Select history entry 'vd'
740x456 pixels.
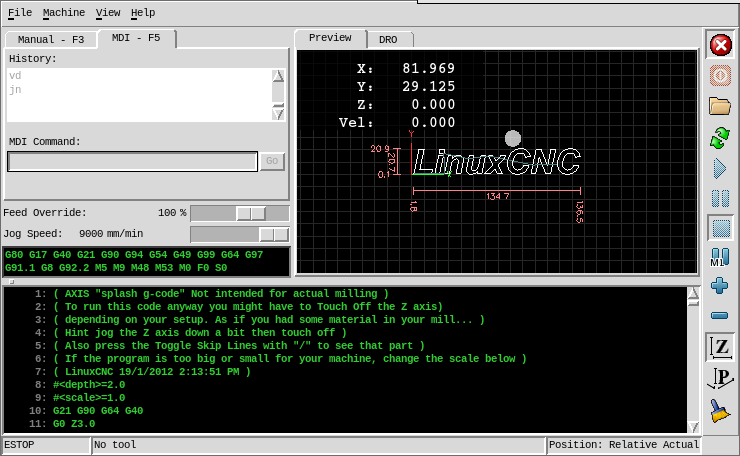click(15, 76)
